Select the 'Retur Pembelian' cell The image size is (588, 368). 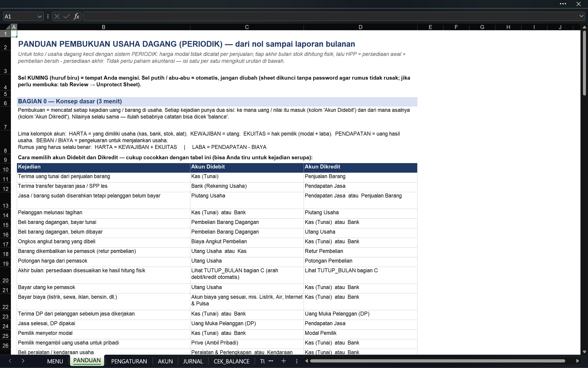[360, 252]
